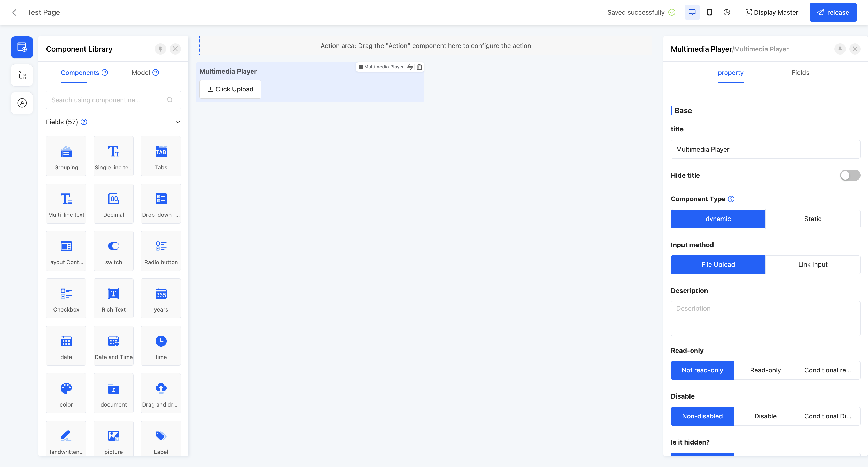Select Conditional read-only option

tap(828, 370)
